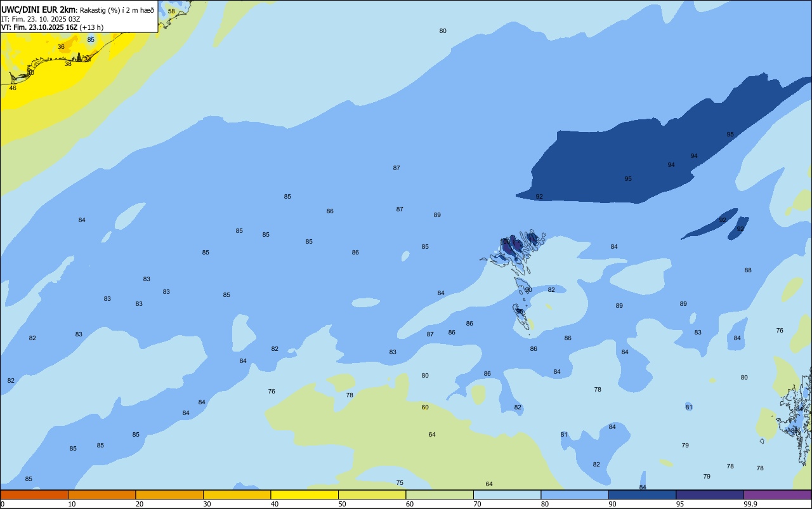Click the map value 36 in the yellow area
Viewport: 812px width, 509px height.
(61, 47)
